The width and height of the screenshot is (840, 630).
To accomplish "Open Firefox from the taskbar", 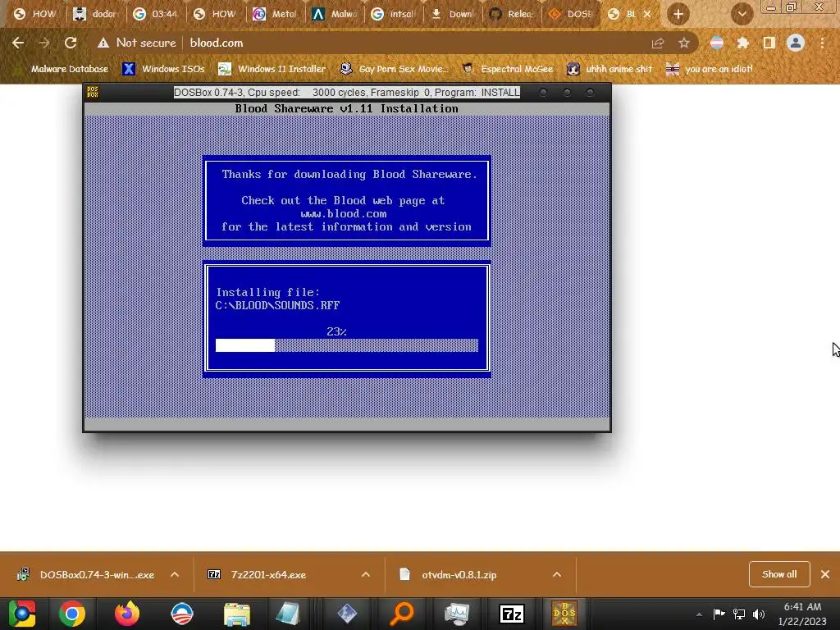I will 127,614.
